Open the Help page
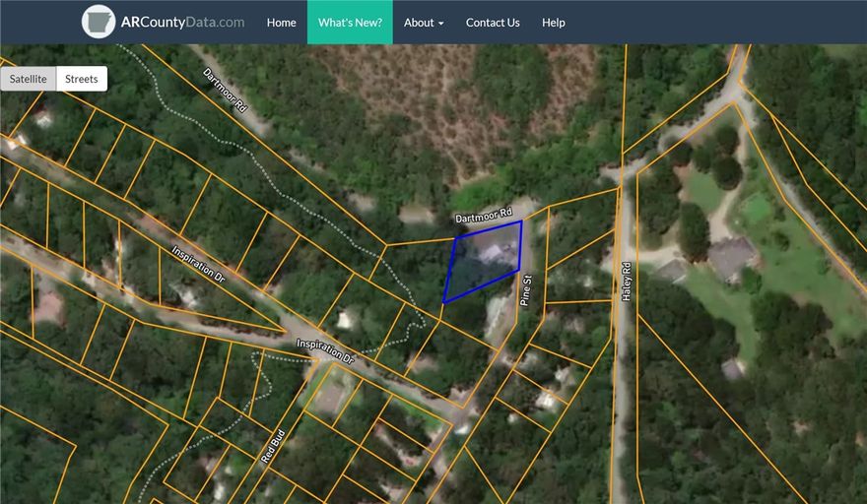The width and height of the screenshot is (867, 504). [x=554, y=22]
